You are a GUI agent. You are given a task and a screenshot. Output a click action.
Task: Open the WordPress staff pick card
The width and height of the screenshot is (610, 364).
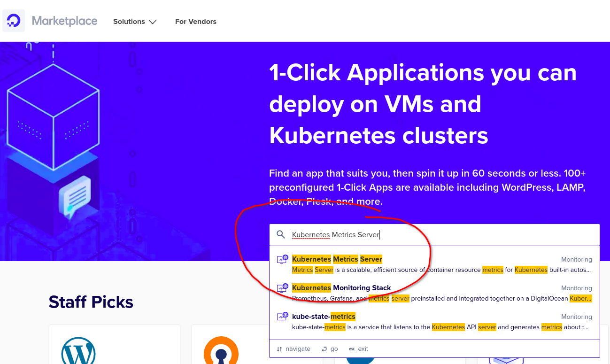click(x=115, y=344)
